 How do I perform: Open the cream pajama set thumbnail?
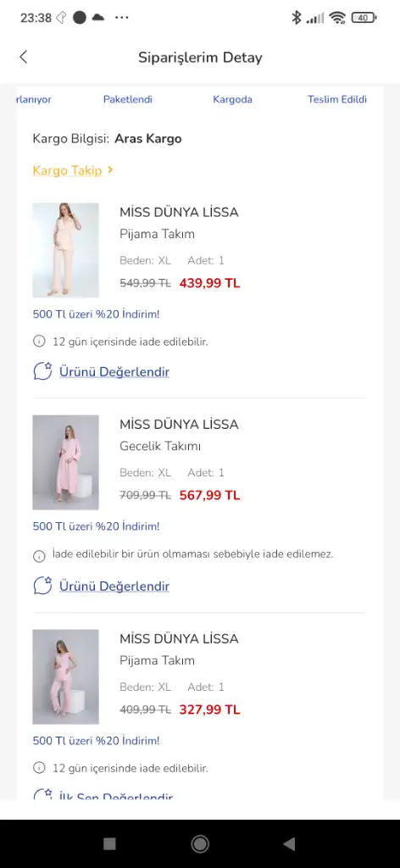(66, 250)
